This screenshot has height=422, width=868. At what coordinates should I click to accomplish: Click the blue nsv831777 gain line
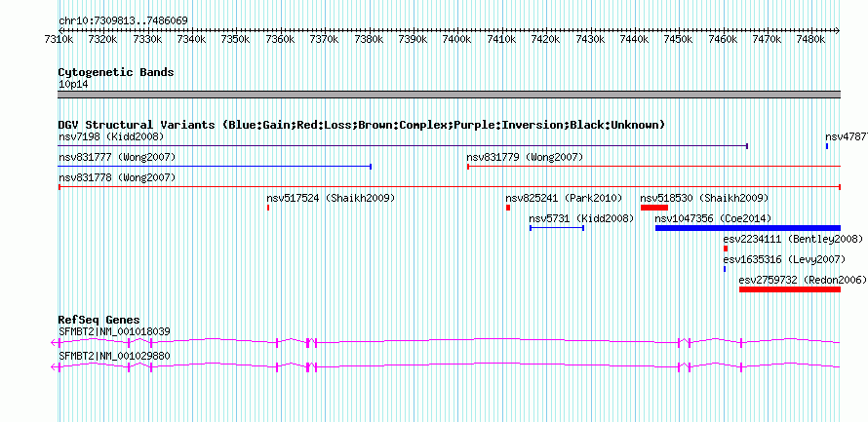coord(215,167)
